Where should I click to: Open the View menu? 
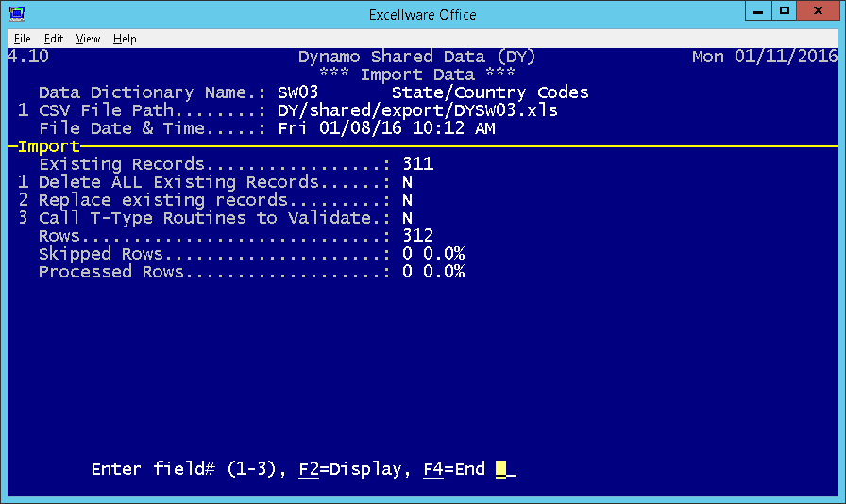[88, 39]
